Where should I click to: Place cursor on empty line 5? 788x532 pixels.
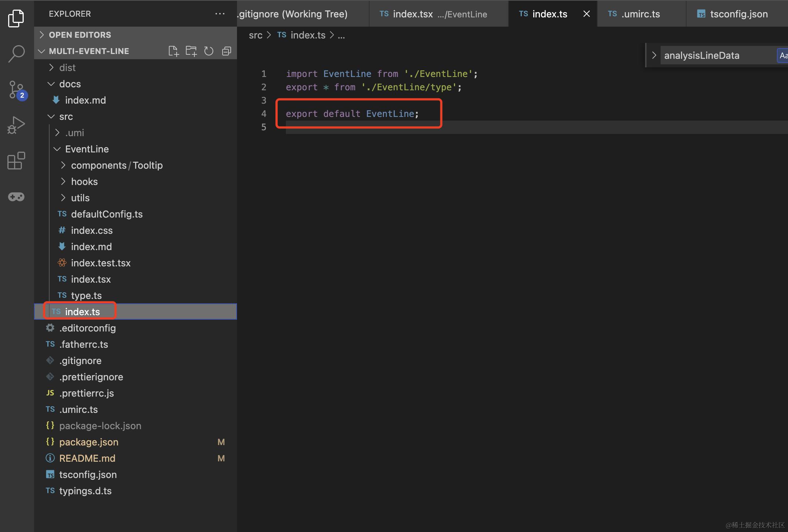(537, 127)
